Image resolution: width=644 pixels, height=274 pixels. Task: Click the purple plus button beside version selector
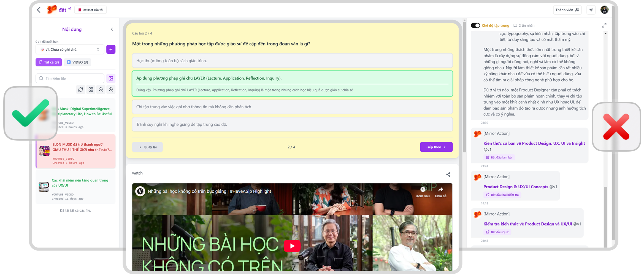(x=111, y=49)
